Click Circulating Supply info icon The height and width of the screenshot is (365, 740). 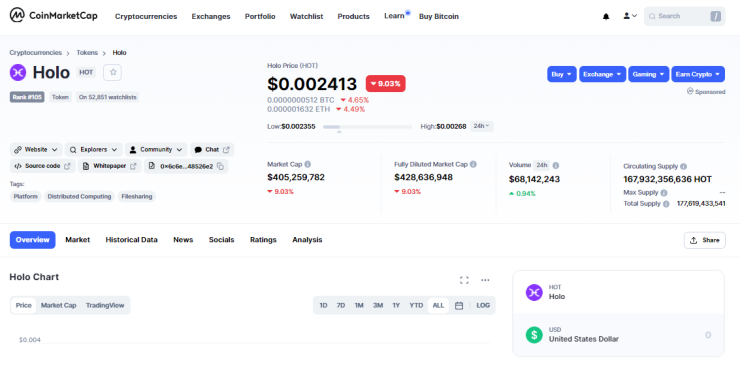683,167
